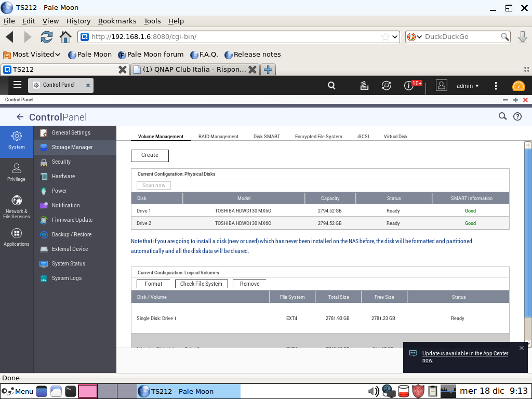Select the Privilege category icon
Screen dimensions: 532x399
pyautogui.click(x=17, y=171)
